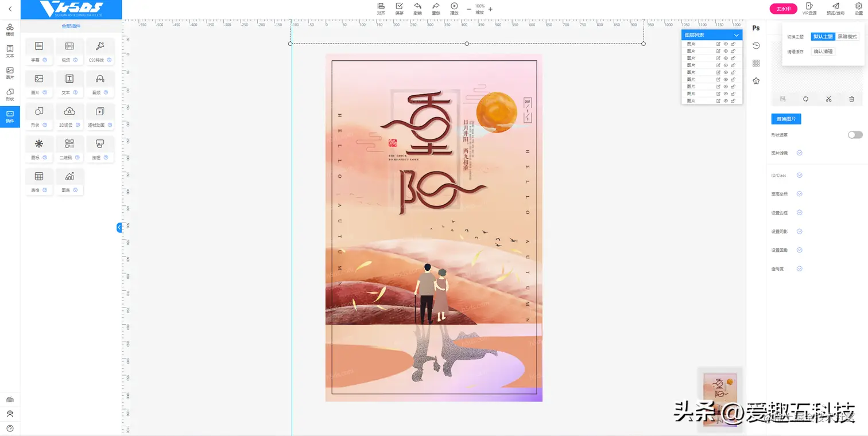868x436 pixels.
Task: Toggle visibility of the last layer row
Action: [726, 100]
